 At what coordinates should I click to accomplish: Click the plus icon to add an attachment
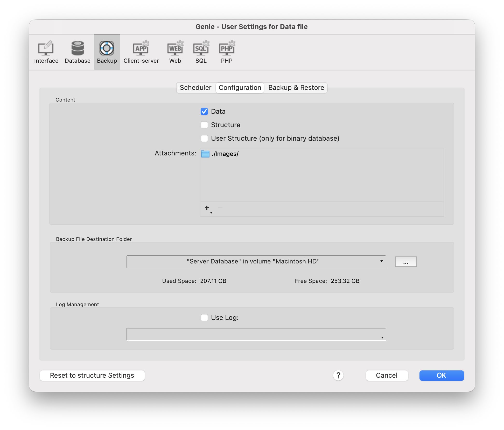[x=207, y=208]
